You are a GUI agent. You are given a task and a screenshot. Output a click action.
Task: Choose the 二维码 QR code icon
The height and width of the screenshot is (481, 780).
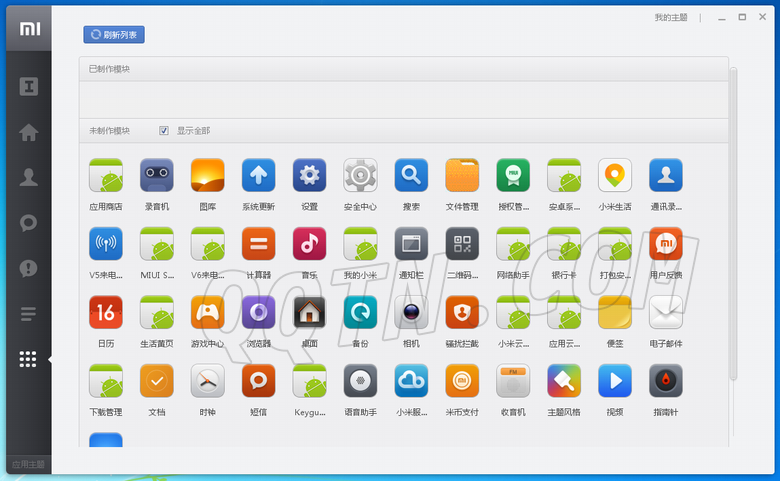(x=462, y=244)
